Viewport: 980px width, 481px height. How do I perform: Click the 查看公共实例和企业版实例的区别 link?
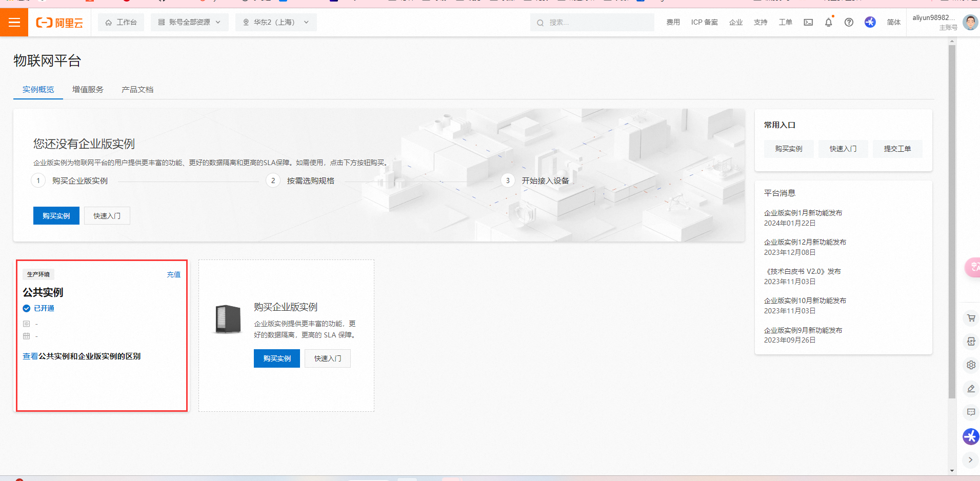pos(82,356)
